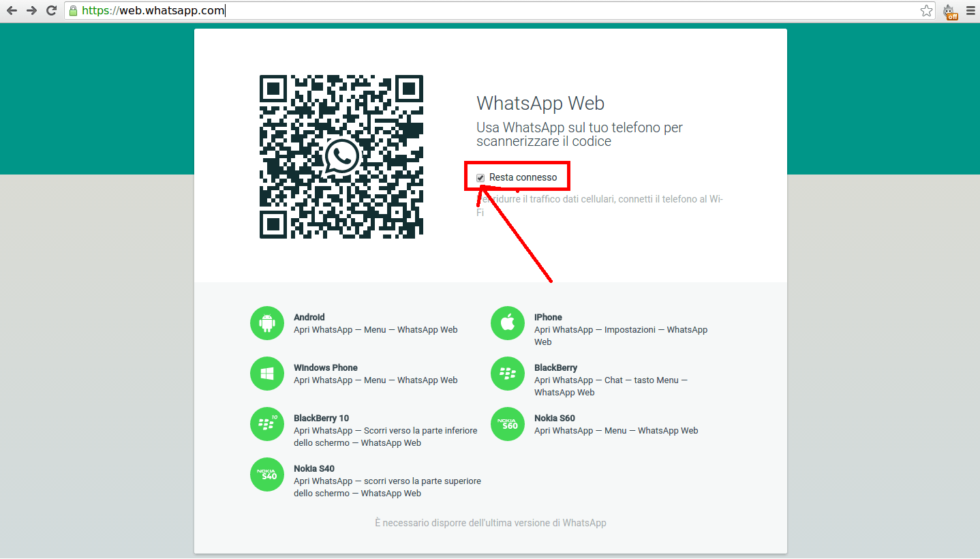
Task: Click the text 'Usa WhatsApp sul tuo telefono per'
Action: point(579,127)
